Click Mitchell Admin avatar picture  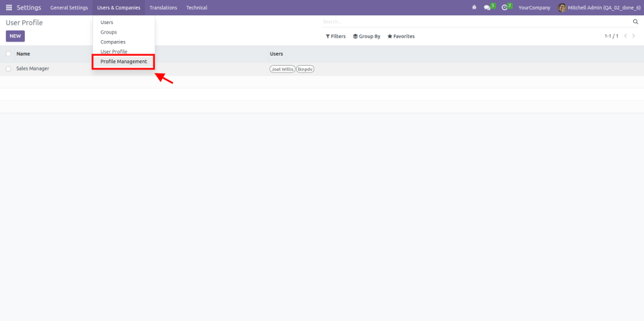pyautogui.click(x=562, y=7)
